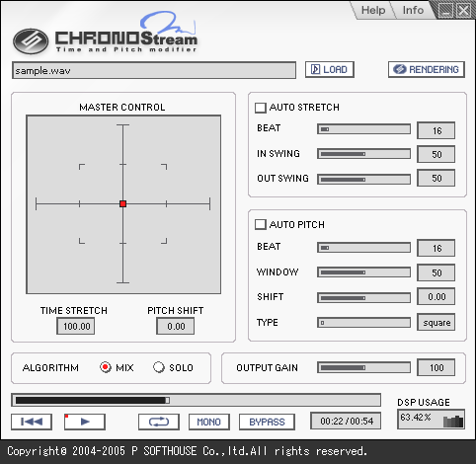Click the IN SWING value 50
The image size is (476, 464).
click(436, 154)
